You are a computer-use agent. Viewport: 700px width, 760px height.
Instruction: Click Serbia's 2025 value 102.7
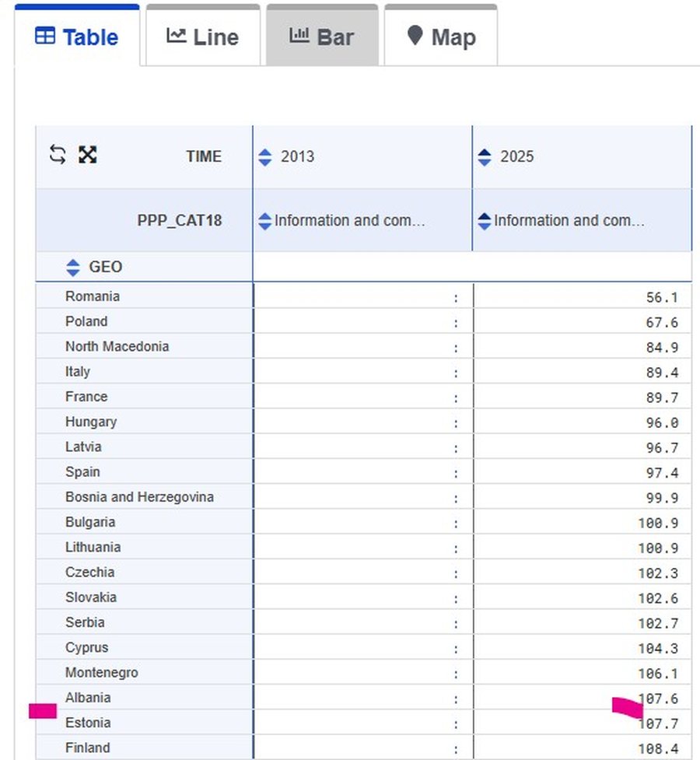pyautogui.click(x=658, y=624)
